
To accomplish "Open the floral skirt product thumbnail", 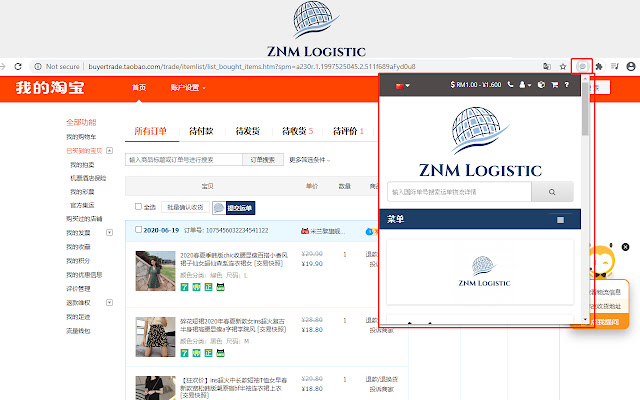I will 155,337.
